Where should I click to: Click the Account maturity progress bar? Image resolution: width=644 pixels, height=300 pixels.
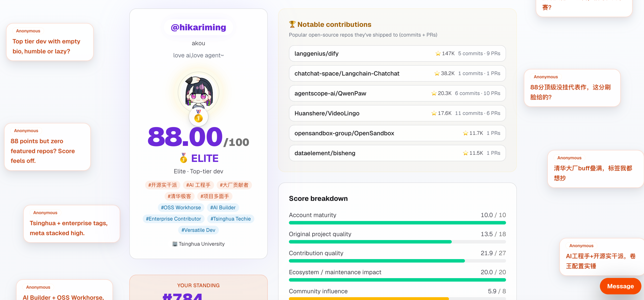[x=397, y=223]
